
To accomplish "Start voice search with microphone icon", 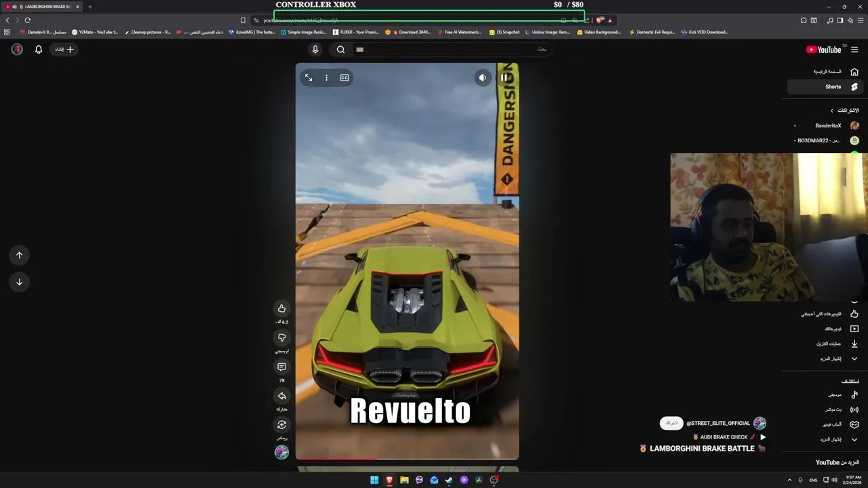I will [x=315, y=49].
